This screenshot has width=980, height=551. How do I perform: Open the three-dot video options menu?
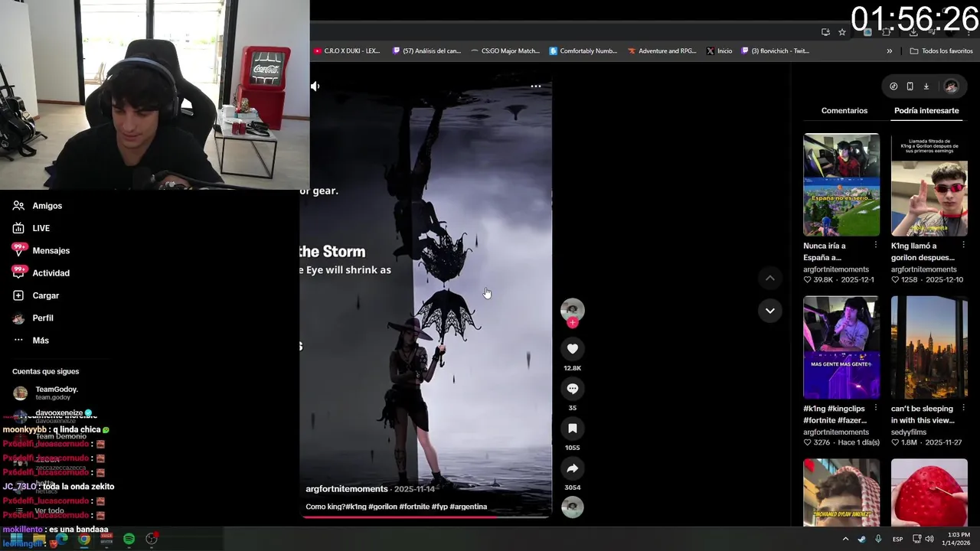pos(536,86)
